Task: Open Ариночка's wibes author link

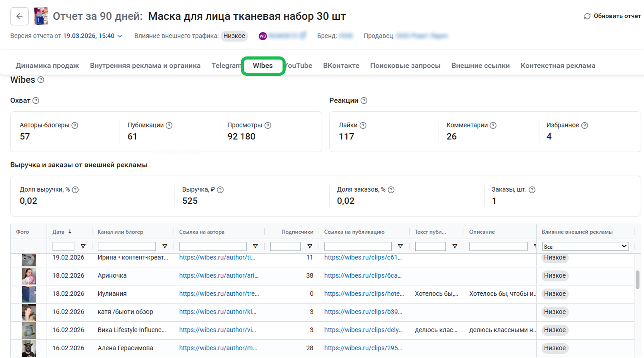Action: 219,276
